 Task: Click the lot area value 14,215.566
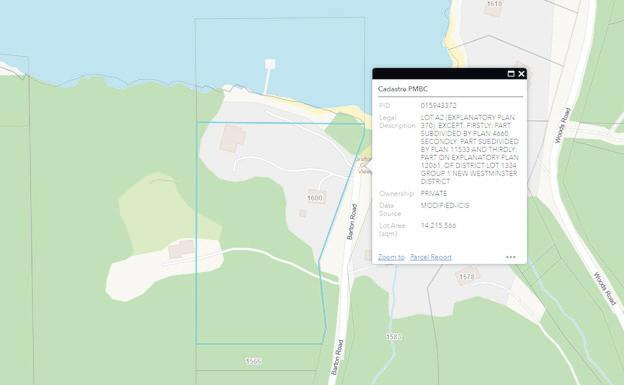[x=438, y=225]
